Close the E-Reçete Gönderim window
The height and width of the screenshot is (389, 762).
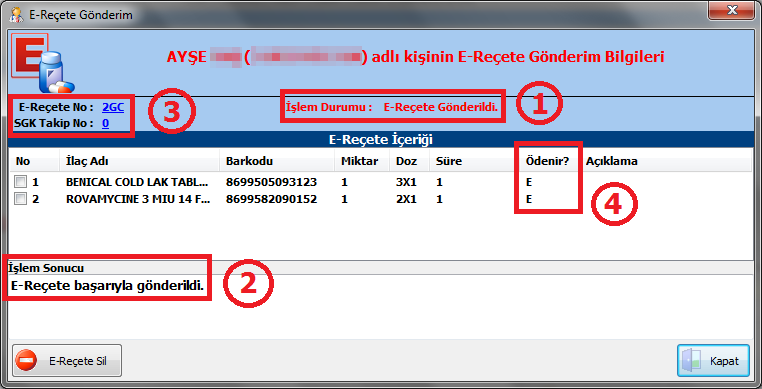point(730,10)
